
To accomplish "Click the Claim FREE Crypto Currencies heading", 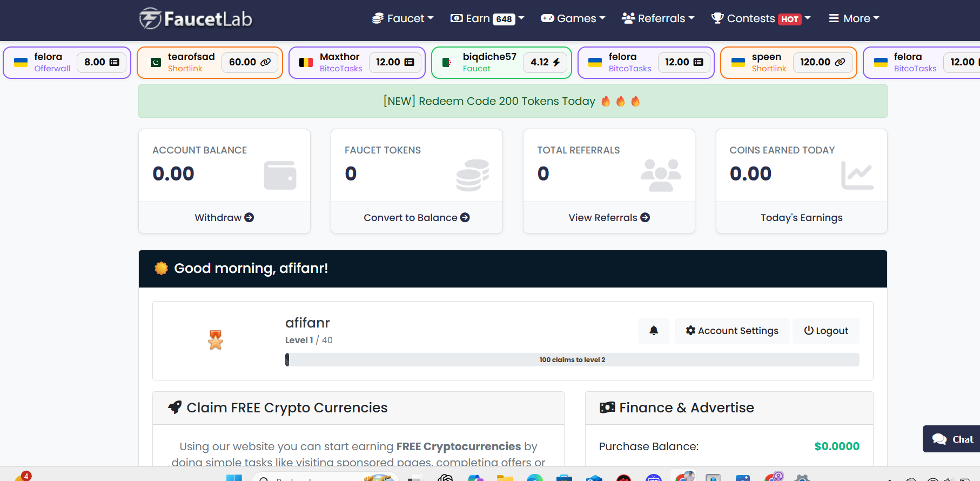I will 287,407.
